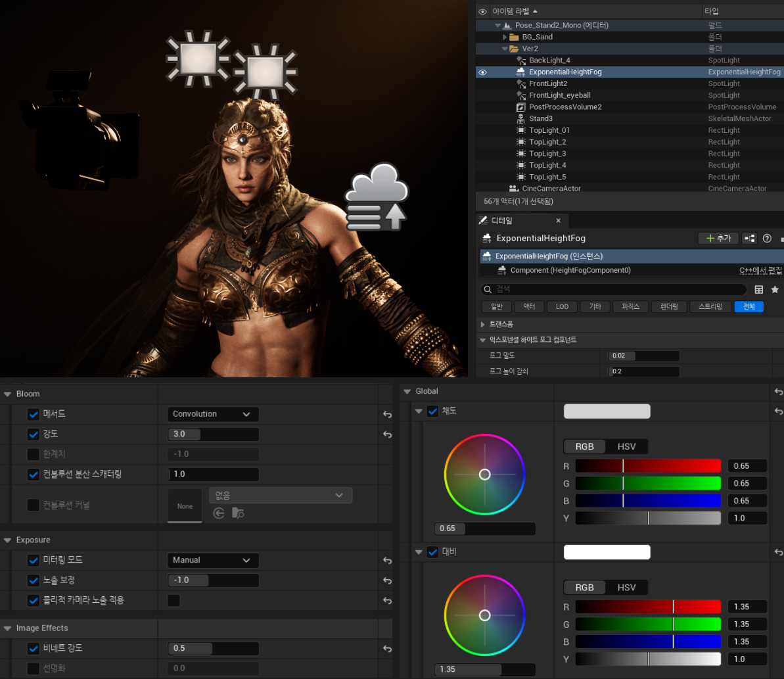The image size is (784, 679).
Task: Select Component (HeightFogComponent0) row
Action: [631, 270]
